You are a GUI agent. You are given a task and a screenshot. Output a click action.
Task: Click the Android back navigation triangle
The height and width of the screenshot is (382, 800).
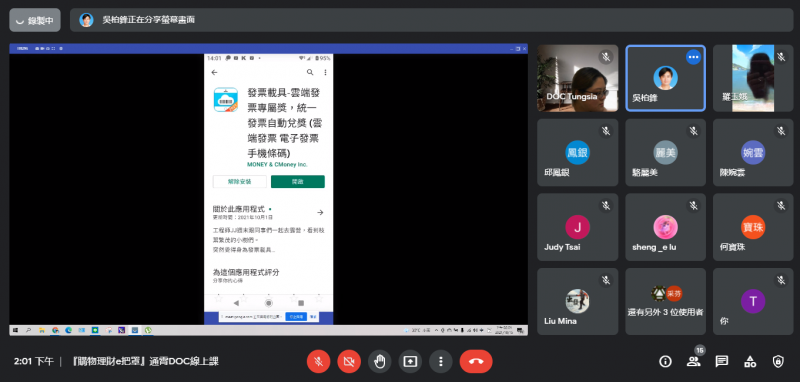(x=236, y=303)
